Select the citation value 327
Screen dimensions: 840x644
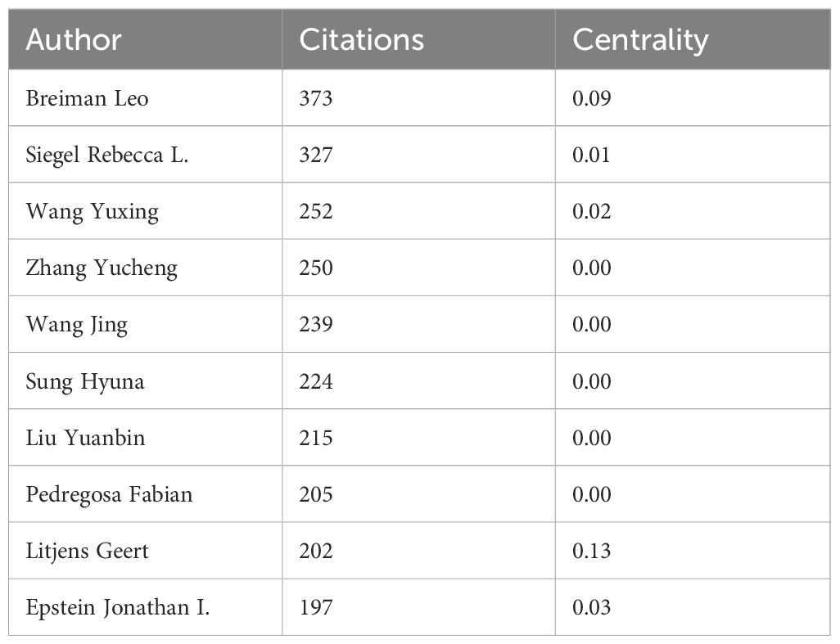(x=316, y=155)
